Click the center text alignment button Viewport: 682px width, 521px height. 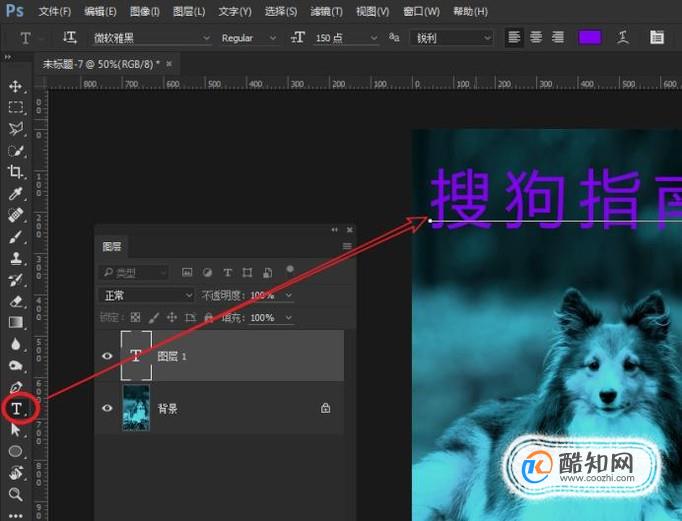tap(536, 37)
